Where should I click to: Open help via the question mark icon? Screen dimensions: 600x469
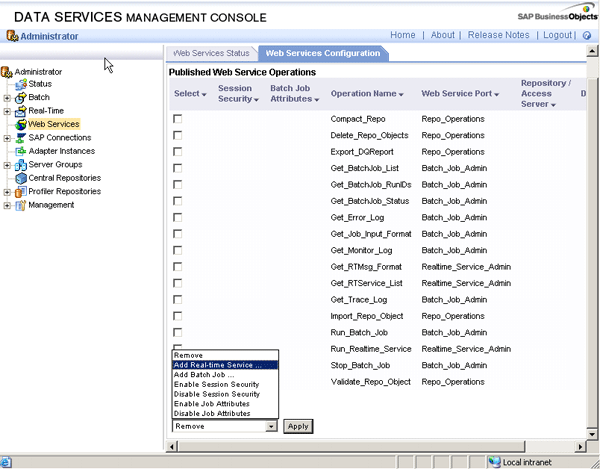coord(587,36)
